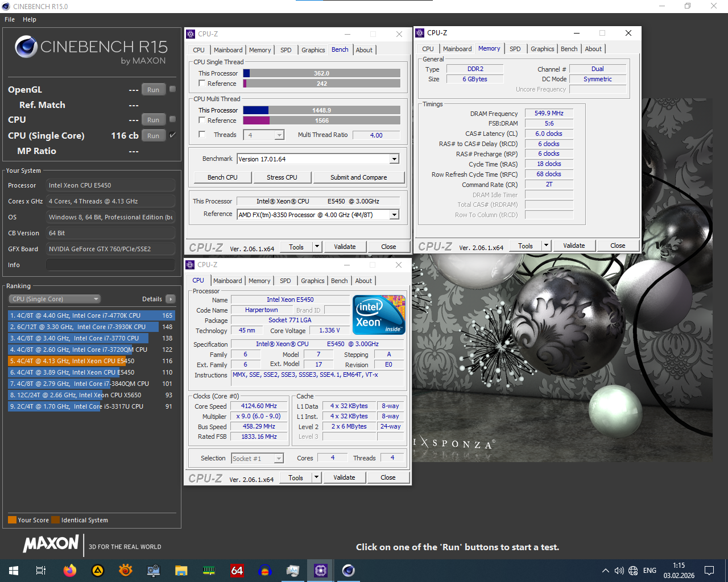Click the "6 GBytes" memory size value
The image size is (728, 582).
[475, 79]
